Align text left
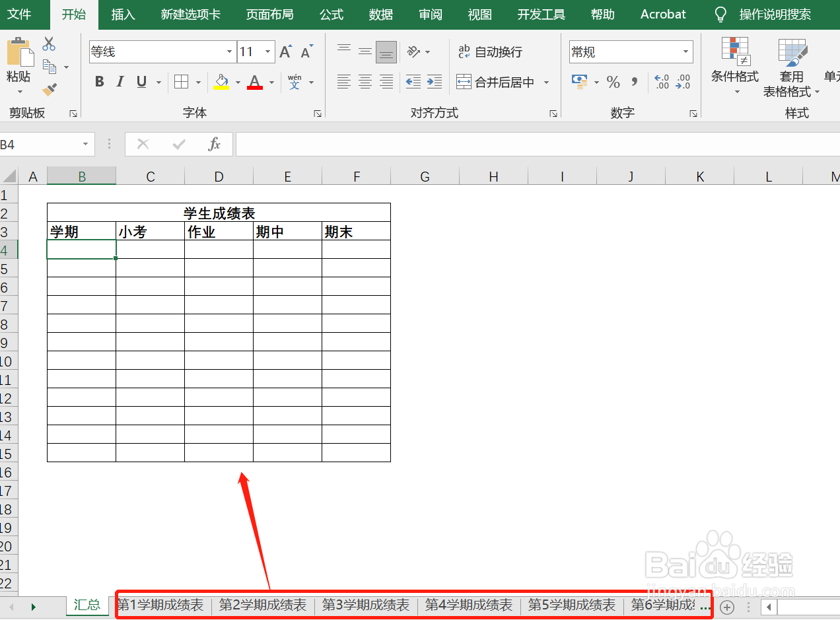The width and height of the screenshot is (840, 620). tap(344, 82)
